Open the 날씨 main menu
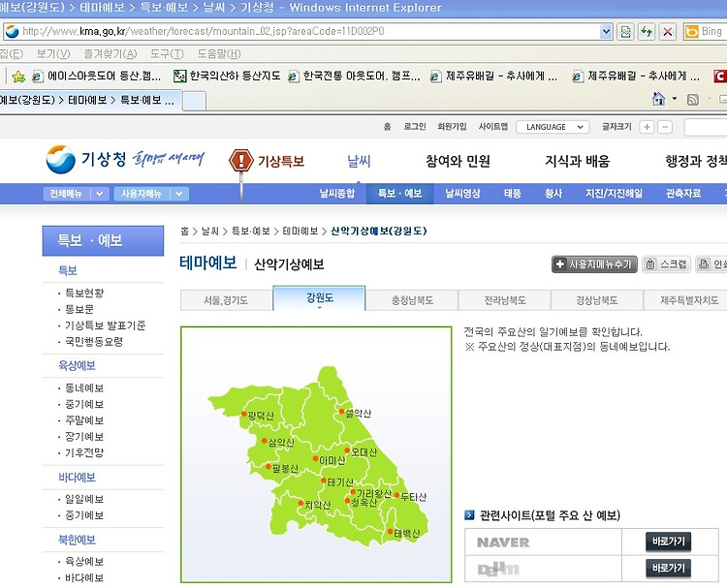This screenshot has height=588, width=727. 359,161
